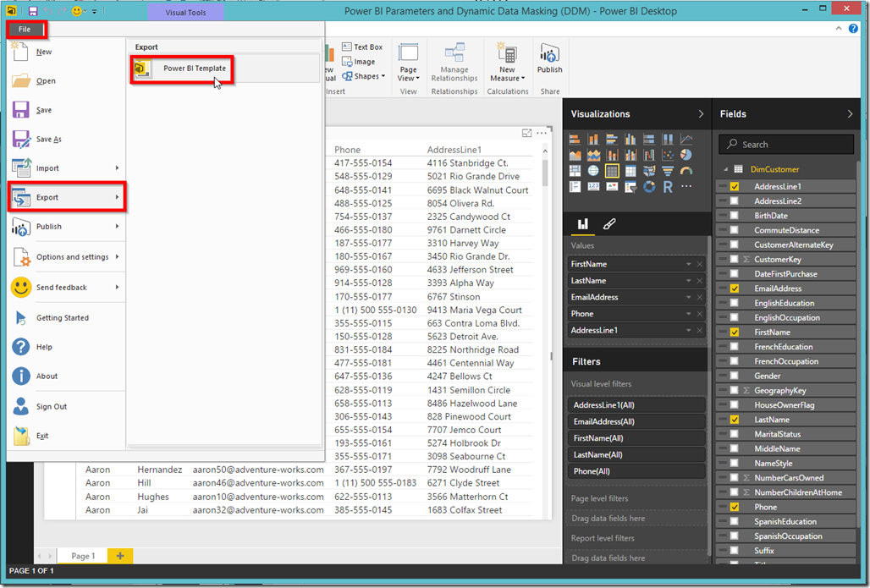Uncheck the FirstName field

[x=735, y=332]
